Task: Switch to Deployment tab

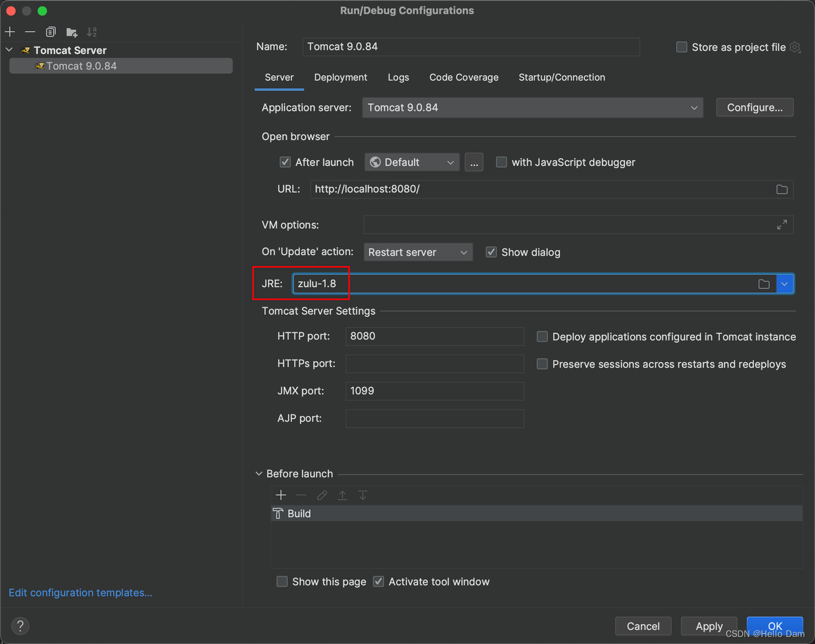Action: pyautogui.click(x=341, y=78)
